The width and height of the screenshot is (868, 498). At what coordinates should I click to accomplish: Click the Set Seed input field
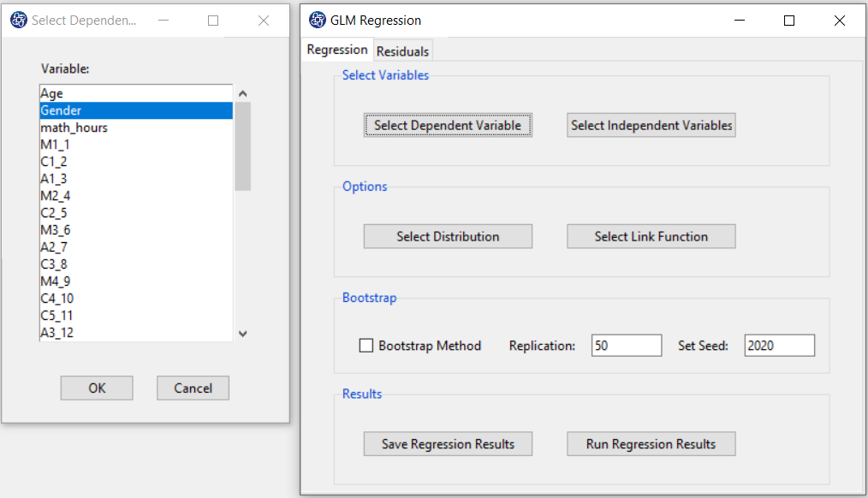coord(780,346)
